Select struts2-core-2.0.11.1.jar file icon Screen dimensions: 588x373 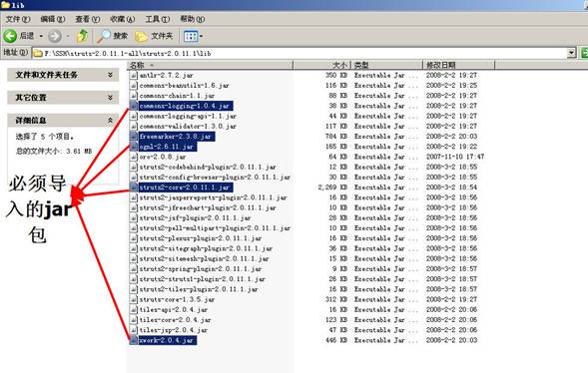(134, 187)
